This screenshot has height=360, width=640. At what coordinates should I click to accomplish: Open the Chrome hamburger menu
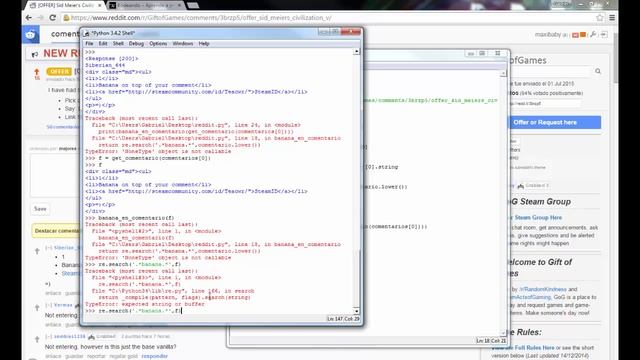[x=612, y=18]
